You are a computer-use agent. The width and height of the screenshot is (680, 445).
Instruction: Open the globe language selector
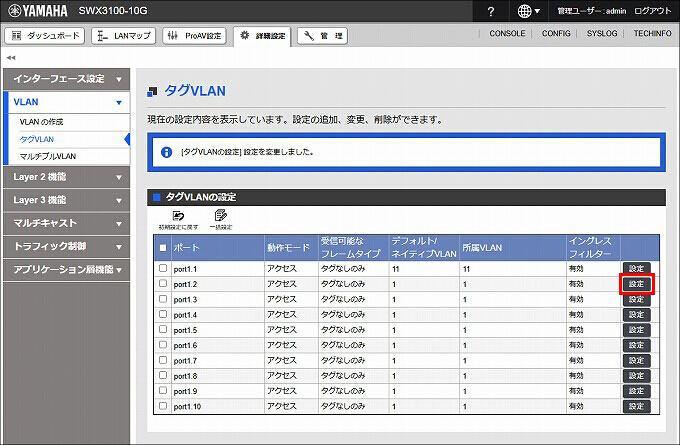point(529,11)
